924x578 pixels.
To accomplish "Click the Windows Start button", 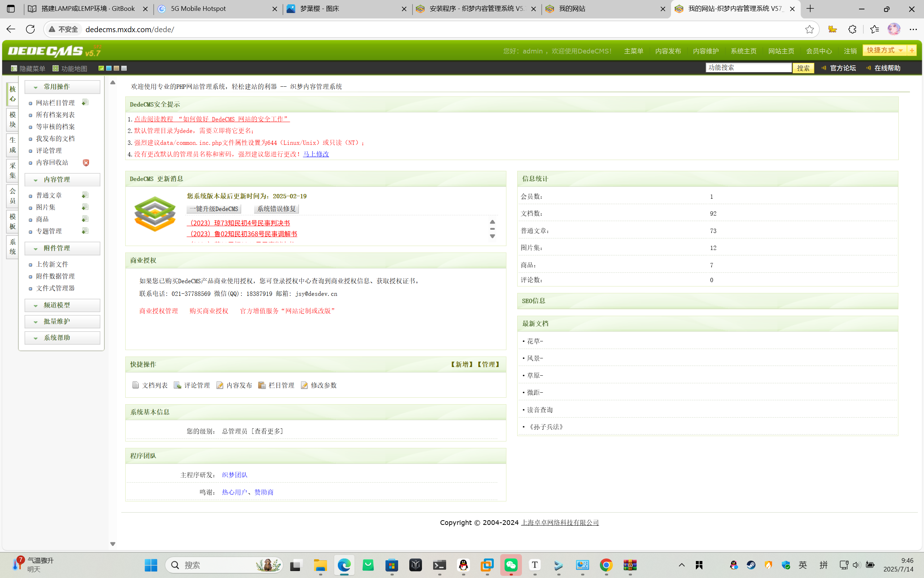I will (x=151, y=565).
